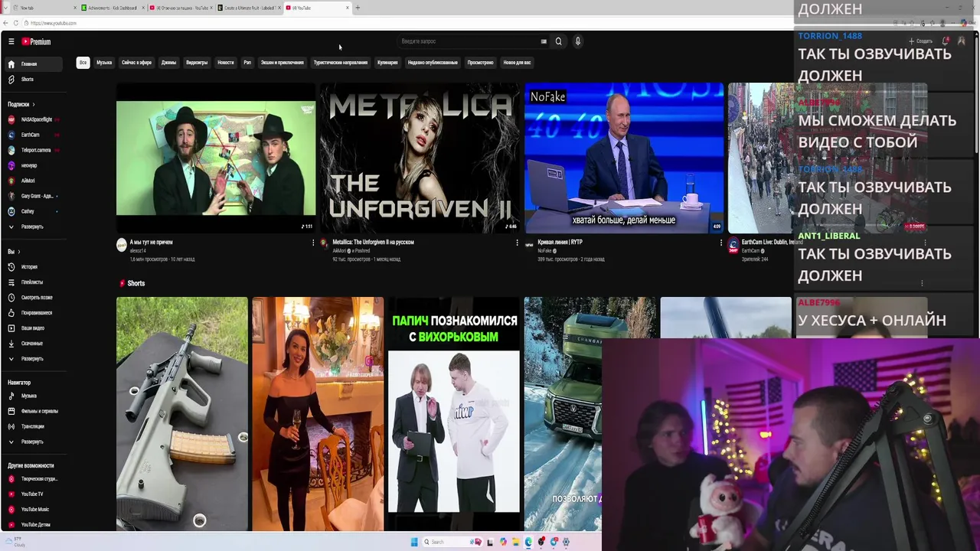The width and height of the screenshot is (980, 551).
Task: Select the Видеоигры filter chip
Action: [x=197, y=63]
